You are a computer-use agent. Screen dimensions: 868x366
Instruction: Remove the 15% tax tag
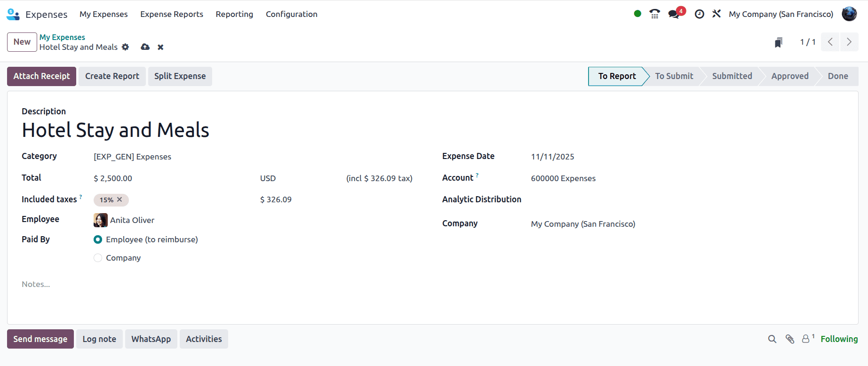pos(119,199)
